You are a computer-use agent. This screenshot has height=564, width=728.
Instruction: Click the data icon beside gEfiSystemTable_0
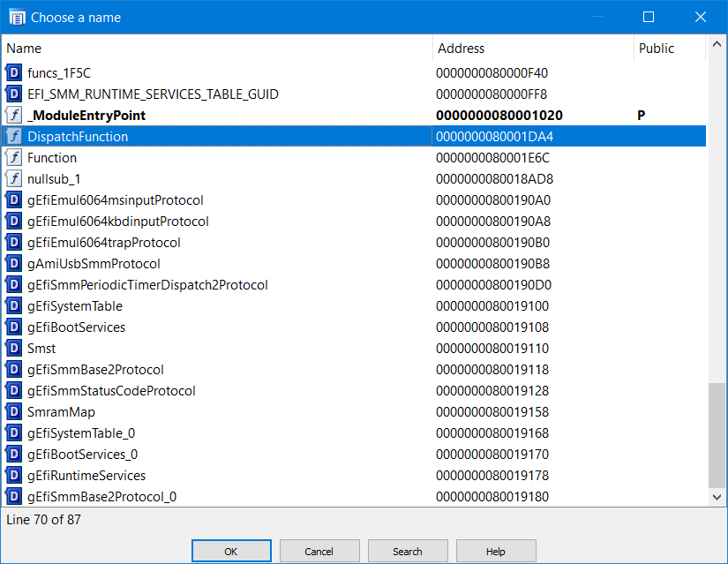click(x=14, y=433)
